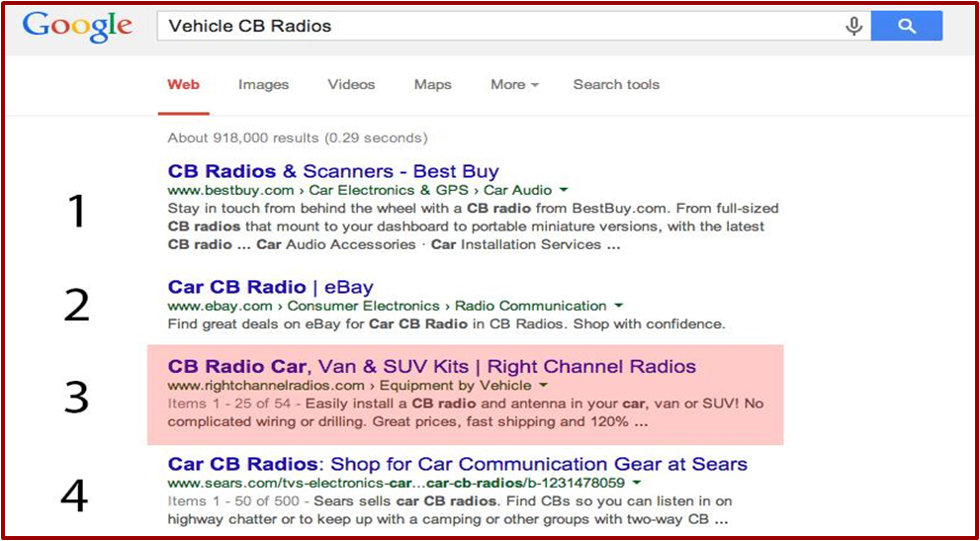Switch to the Images tab
The height and width of the screenshot is (541, 980).
263,85
